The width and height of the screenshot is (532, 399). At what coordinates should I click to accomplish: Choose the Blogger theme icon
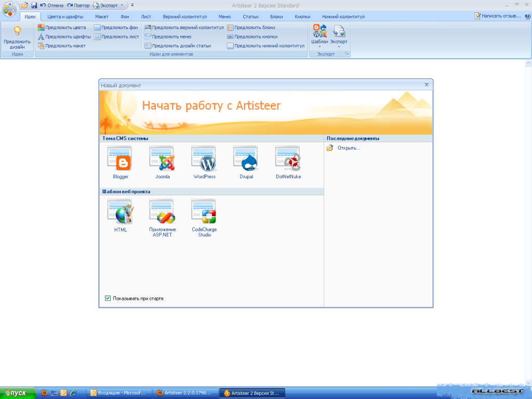[121, 162]
